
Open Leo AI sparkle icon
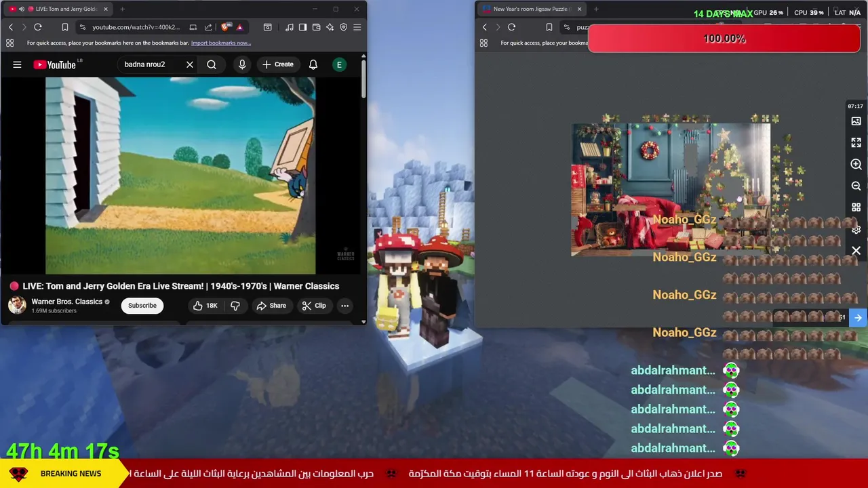point(330,27)
